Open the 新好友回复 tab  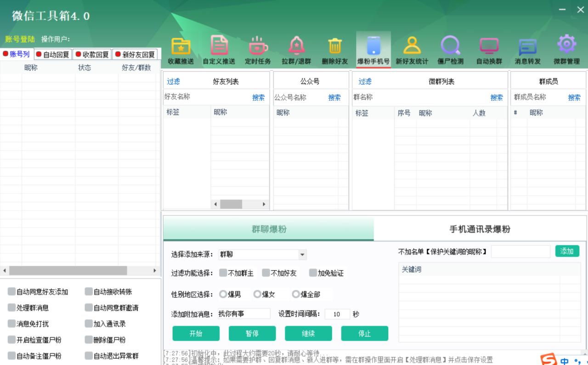point(136,54)
